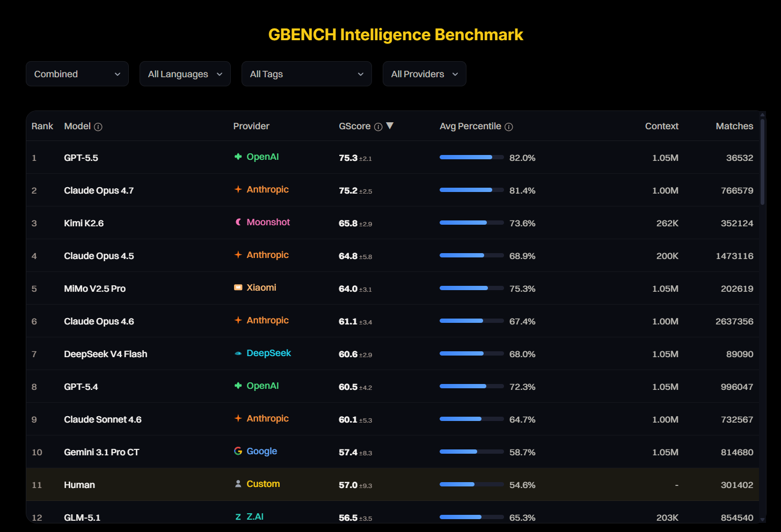
Task: Sort by Avg Percentile column header
Action: click(x=470, y=126)
